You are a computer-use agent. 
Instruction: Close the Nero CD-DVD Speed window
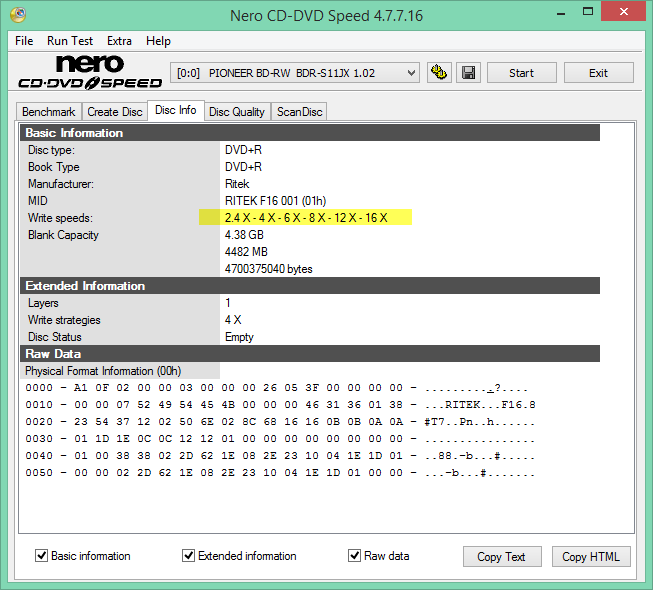624,12
